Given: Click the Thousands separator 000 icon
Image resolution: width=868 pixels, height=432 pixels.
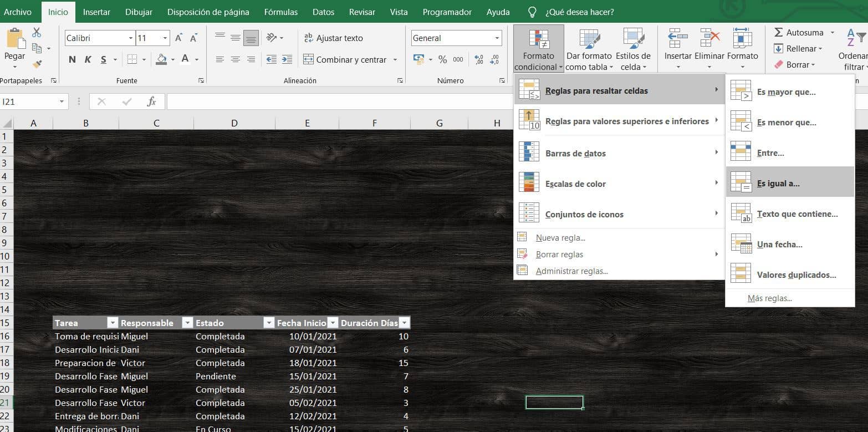Looking at the screenshot, I should pyautogui.click(x=458, y=59).
